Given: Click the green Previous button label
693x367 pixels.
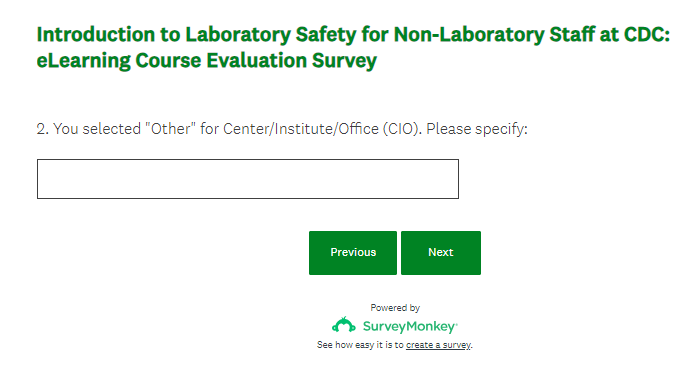Looking at the screenshot, I should (x=353, y=252).
